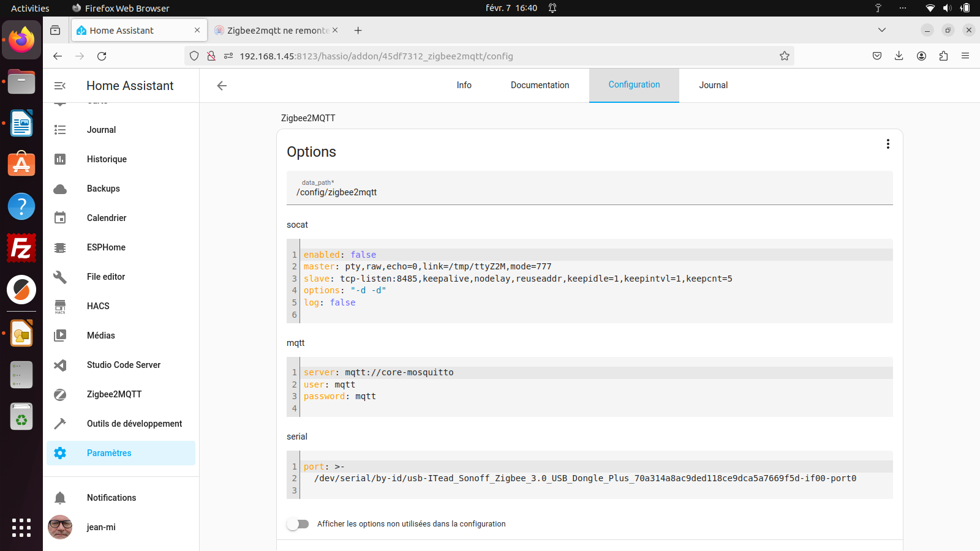Image resolution: width=980 pixels, height=551 pixels.
Task: Switch to Info tab
Action: click(464, 85)
